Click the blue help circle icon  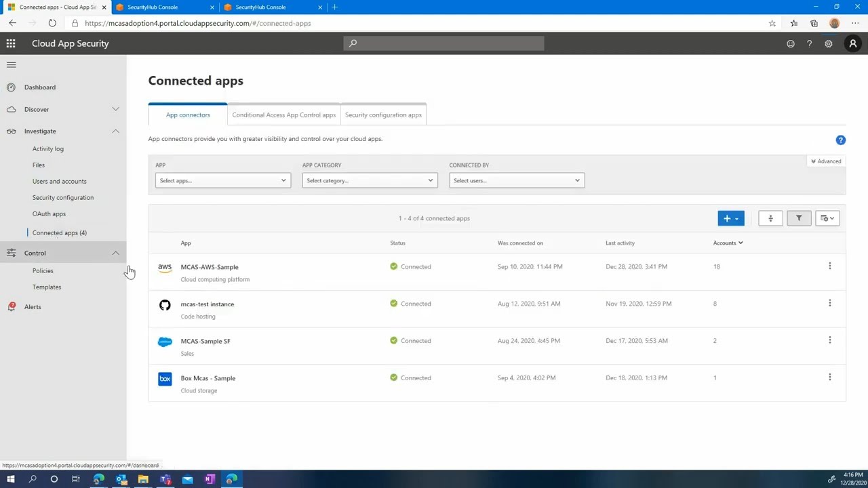click(x=841, y=140)
